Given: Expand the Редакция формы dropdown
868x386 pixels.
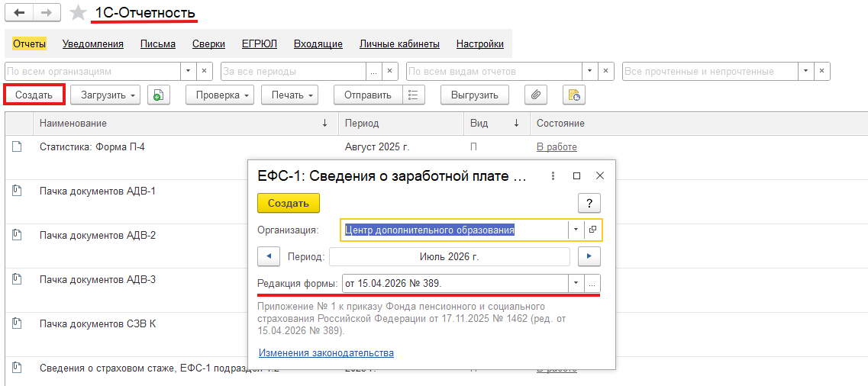Looking at the screenshot, I should pos(576,284).
